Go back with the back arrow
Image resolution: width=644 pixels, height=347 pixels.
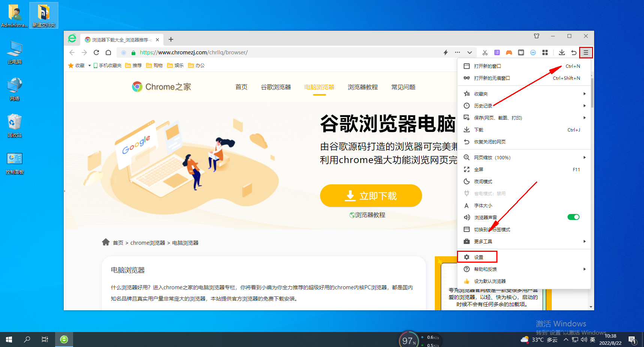pyautogui.click(x=72, y=52)
